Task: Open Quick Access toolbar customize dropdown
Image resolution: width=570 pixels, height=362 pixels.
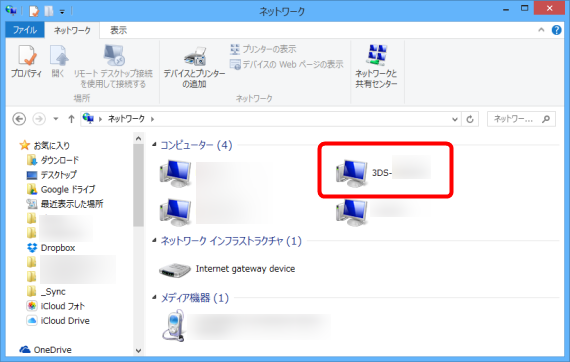Action: coord(62,12)
